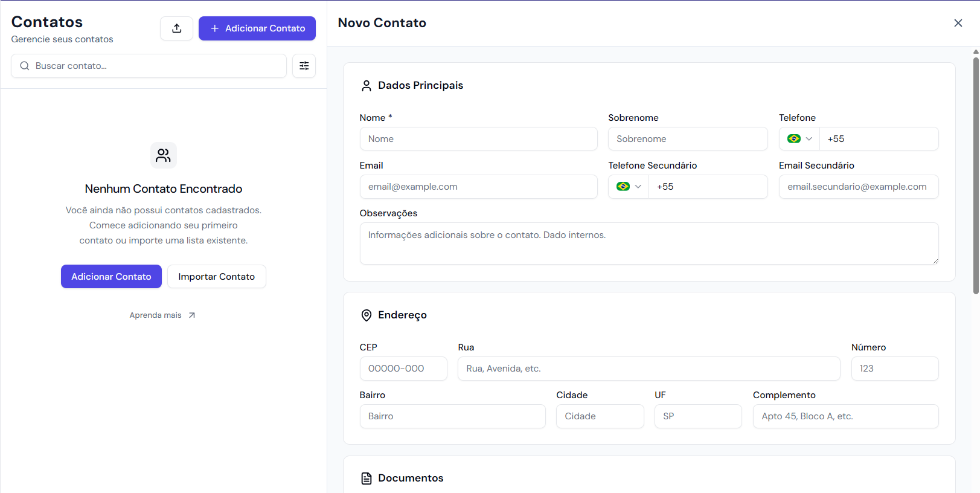Click the empty-state contacts group icon
The height and width of the screenshot is (493, 980).
(x=163, y=155)
